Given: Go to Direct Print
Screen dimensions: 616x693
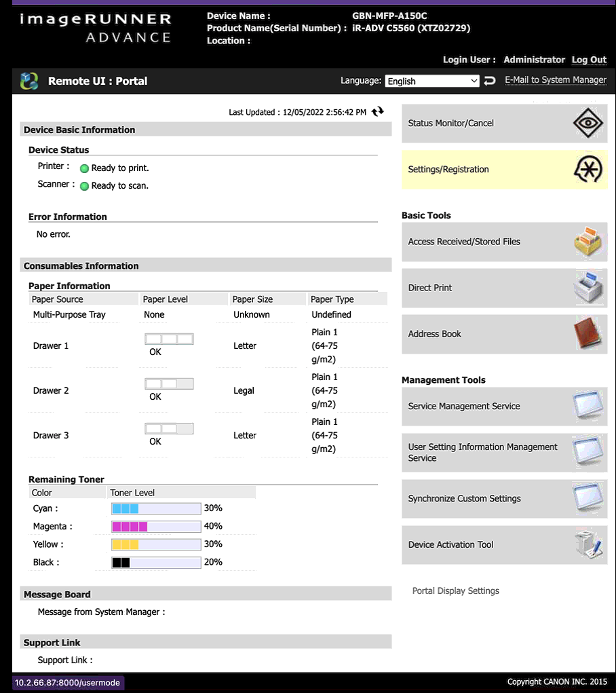Looking at the screenshot, I should point(505,288).
